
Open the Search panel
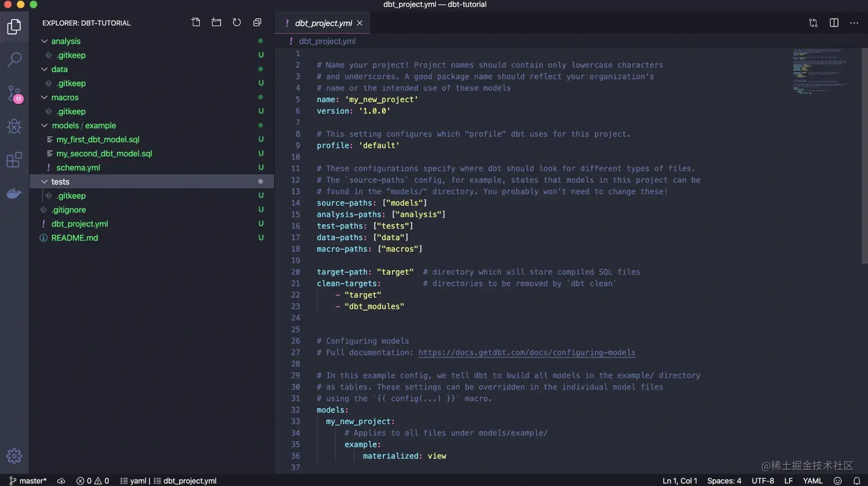pos(14,60)
